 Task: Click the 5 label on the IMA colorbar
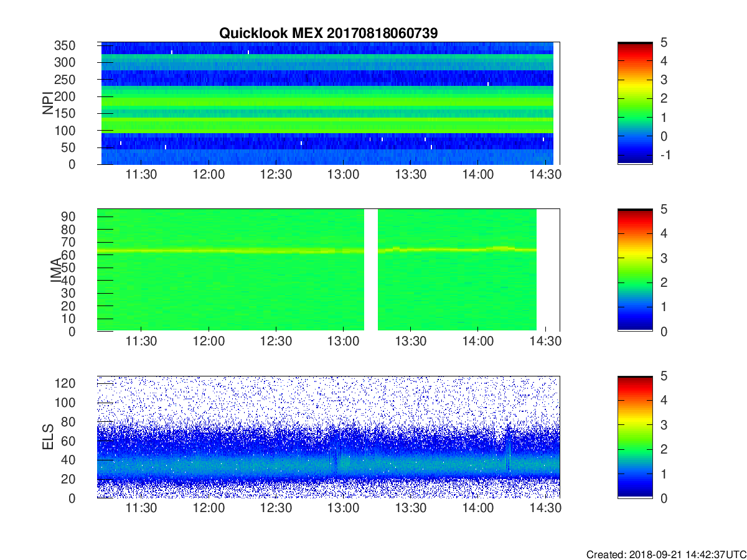pos(663,210)
